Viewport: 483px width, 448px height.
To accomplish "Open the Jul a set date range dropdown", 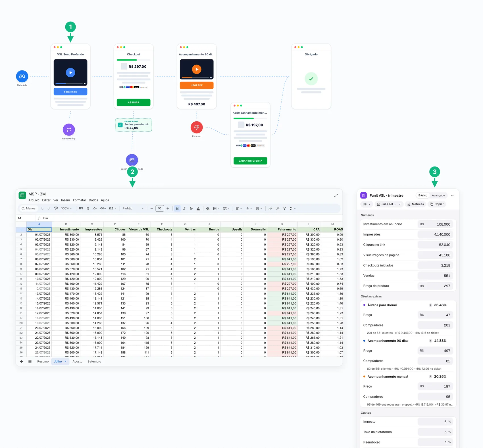I will pyautogui.click(x=389, y=204).
